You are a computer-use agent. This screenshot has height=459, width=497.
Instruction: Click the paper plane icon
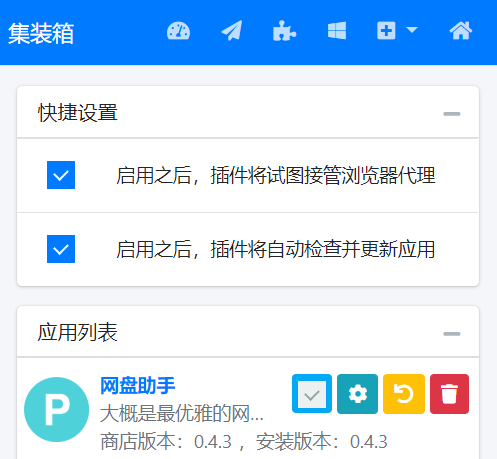(x=232, y=31)
